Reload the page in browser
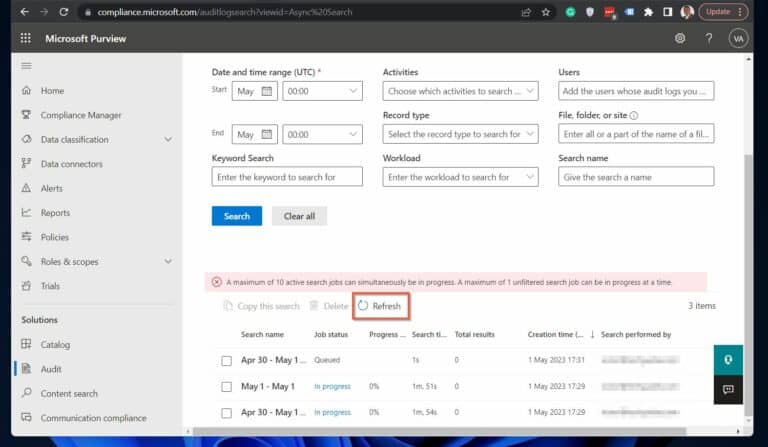 coord(64,12)
